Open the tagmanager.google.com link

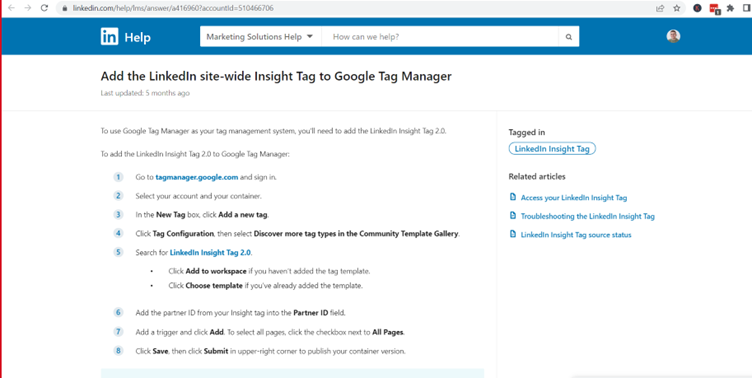(x=197, y=177)
